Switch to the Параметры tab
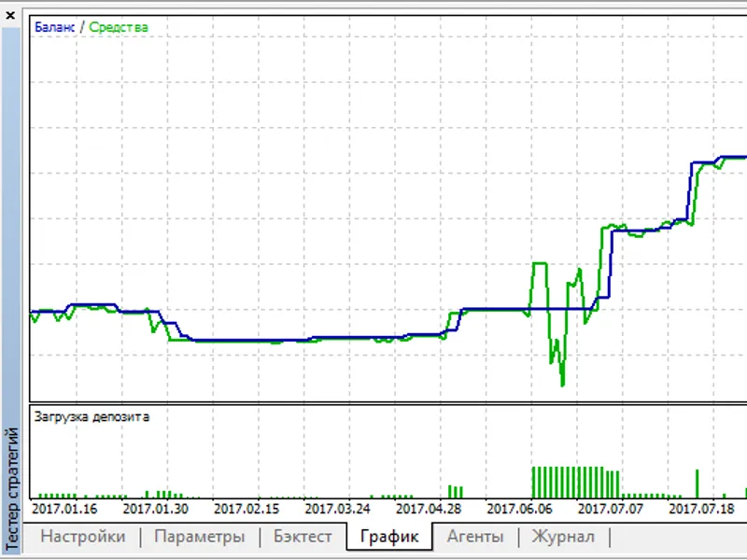 pos(200,537)
